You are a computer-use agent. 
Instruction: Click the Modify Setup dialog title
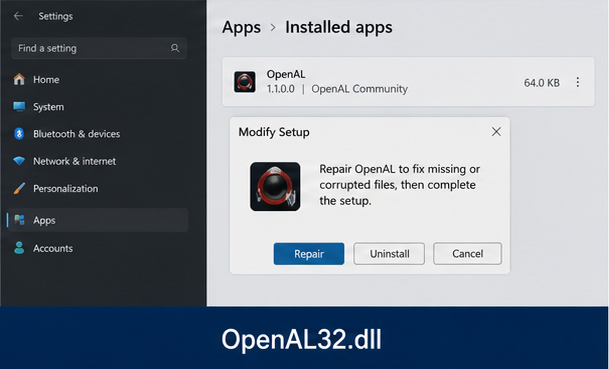(274, 132)
